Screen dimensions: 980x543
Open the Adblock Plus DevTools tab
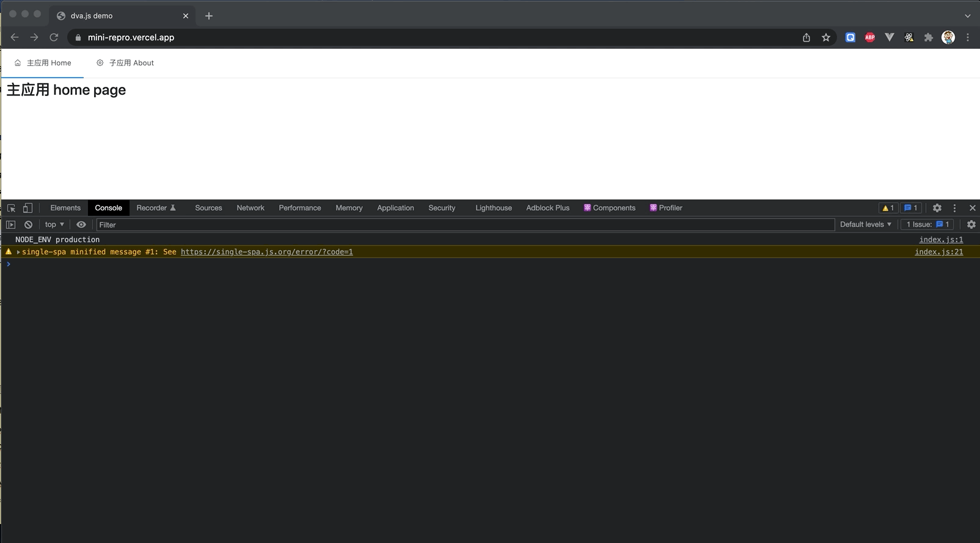[547, 208]
